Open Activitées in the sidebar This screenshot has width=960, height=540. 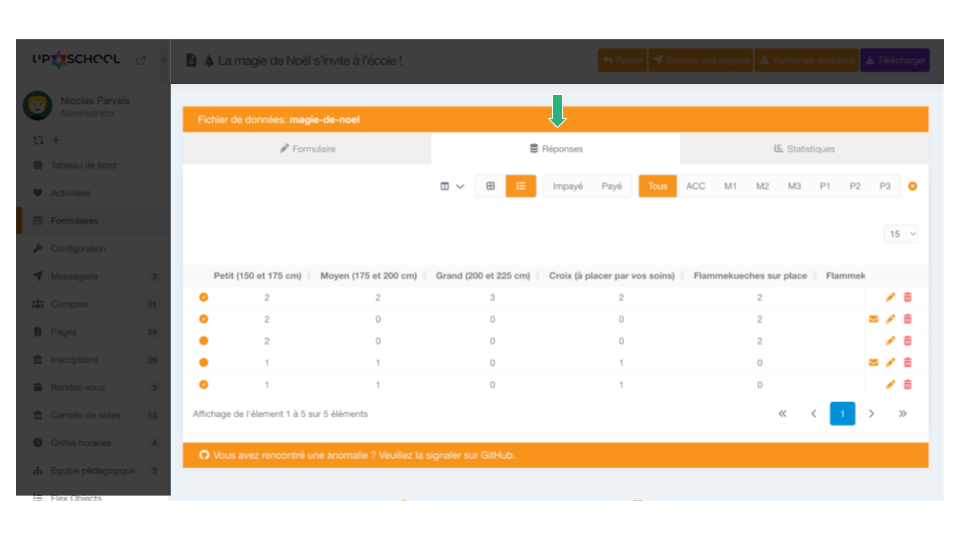point(70,193)
